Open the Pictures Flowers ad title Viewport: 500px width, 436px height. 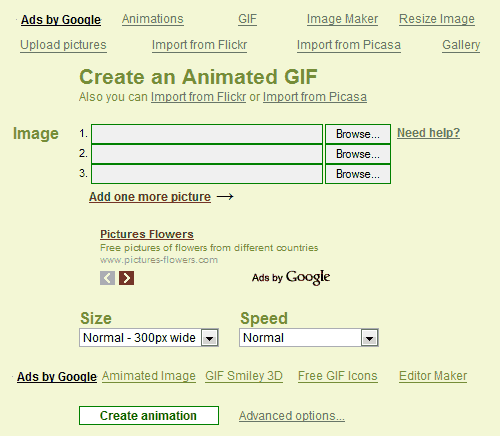[147, 234]
